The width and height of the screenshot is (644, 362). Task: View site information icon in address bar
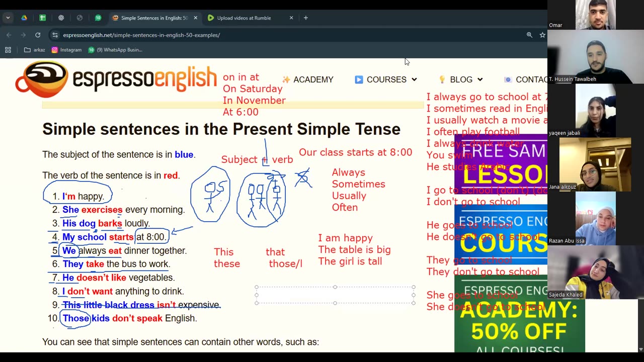(x=55, y=35)
